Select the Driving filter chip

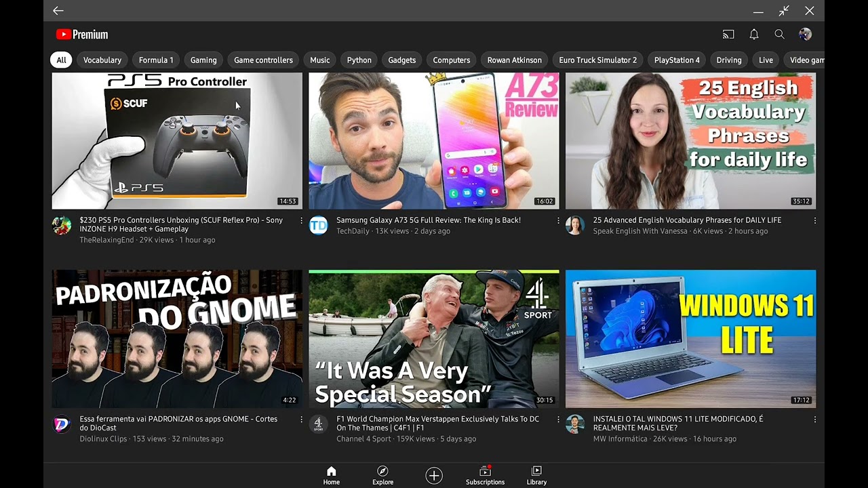click(729, 60)
